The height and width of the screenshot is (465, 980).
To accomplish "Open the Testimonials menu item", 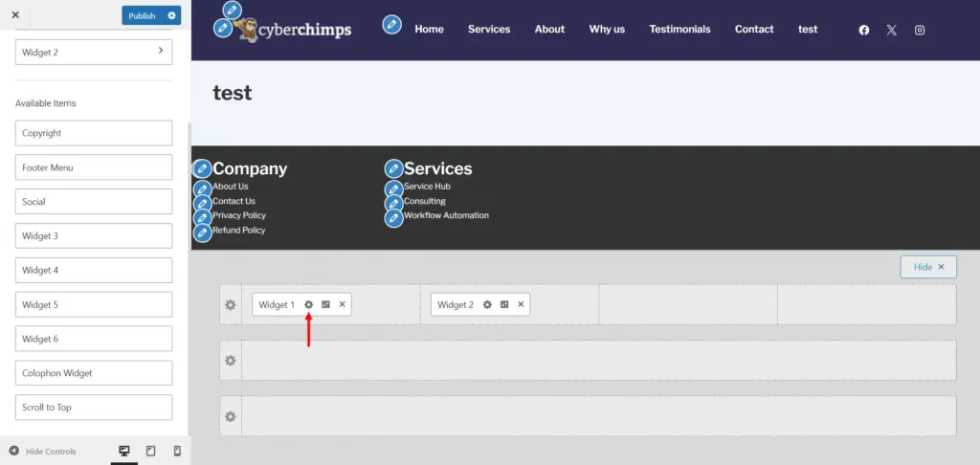I will tap(680, 29).
